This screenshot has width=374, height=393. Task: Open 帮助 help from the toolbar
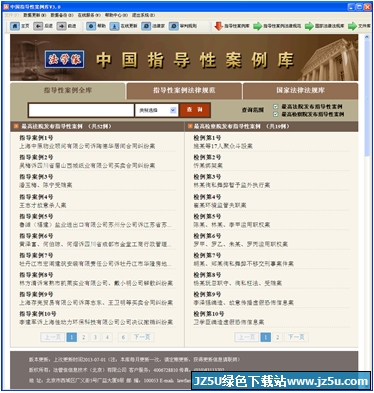point(91,26)
